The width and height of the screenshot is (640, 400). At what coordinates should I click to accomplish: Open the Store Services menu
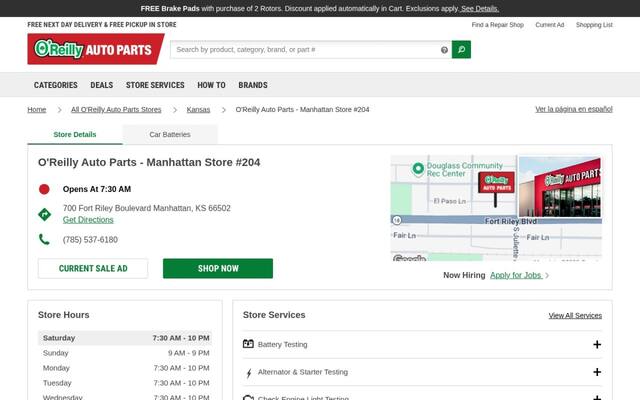[x=155, y=85]
